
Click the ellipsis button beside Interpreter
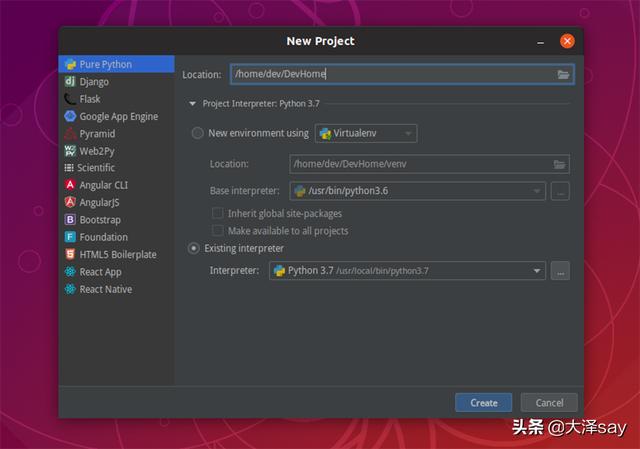(x=560, y=271)
